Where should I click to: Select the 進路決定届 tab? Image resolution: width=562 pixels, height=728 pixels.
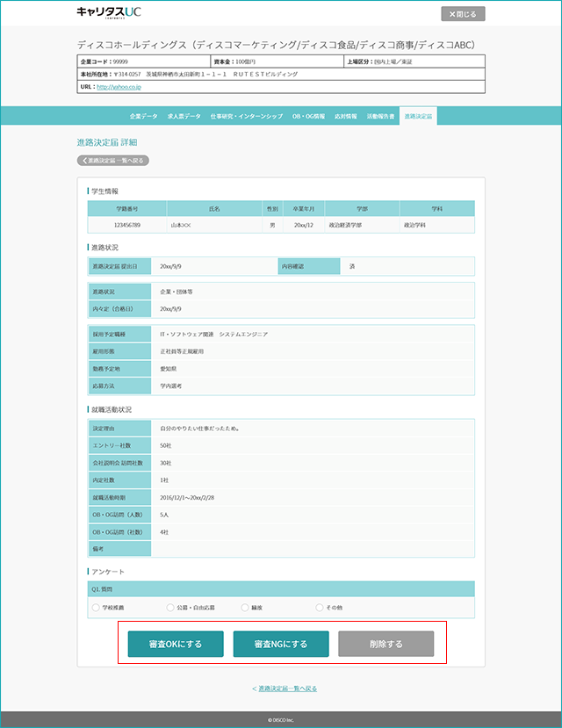[418, 116]
